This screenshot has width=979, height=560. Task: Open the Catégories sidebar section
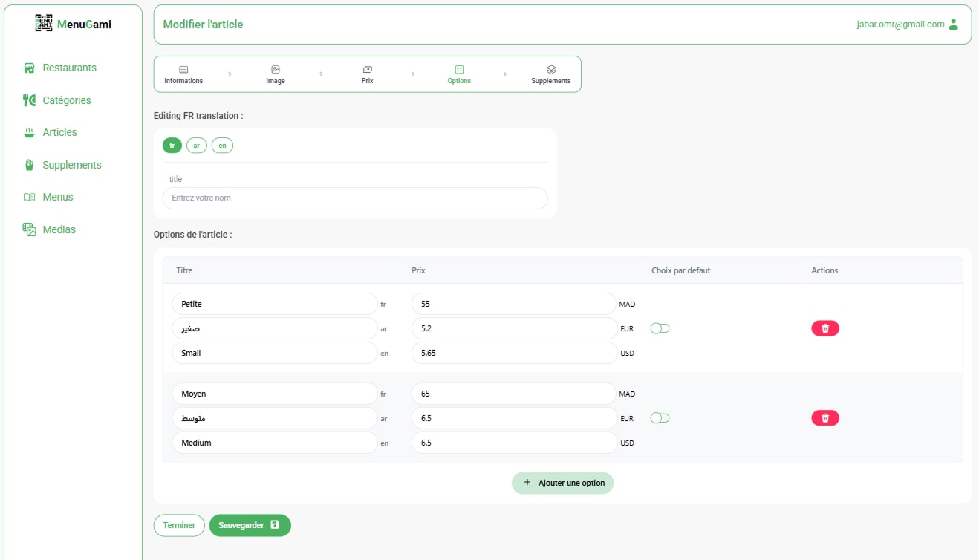pos(66,100)
